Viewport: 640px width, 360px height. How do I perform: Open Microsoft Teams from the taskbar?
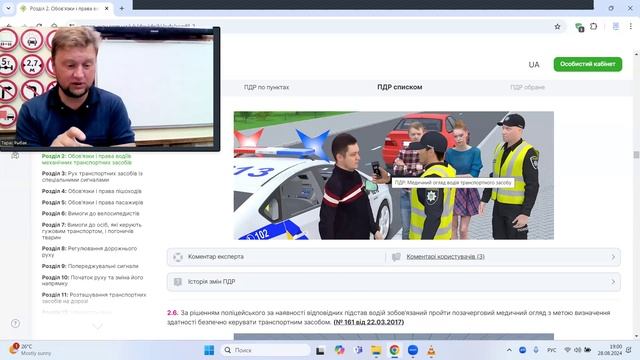pos(358,350)
